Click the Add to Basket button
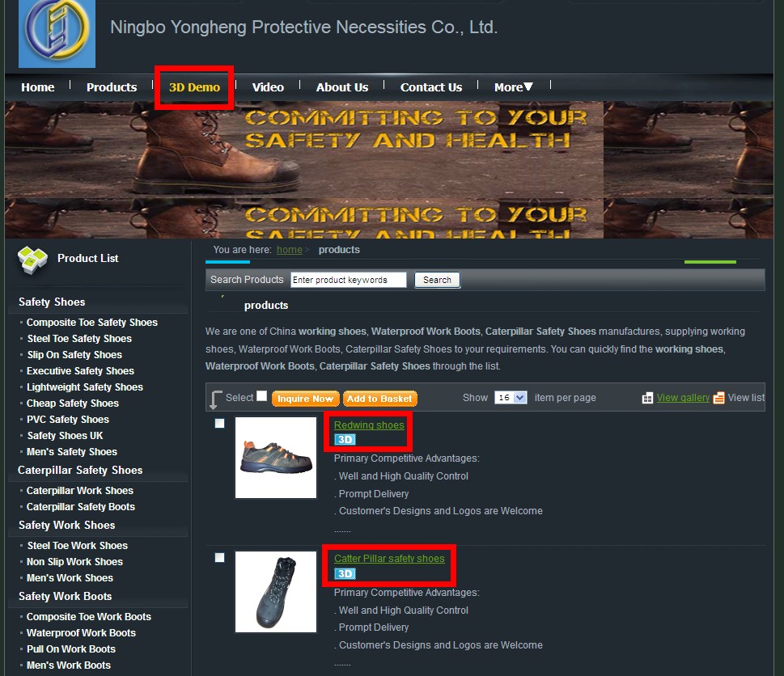 (x=380, y=399)
